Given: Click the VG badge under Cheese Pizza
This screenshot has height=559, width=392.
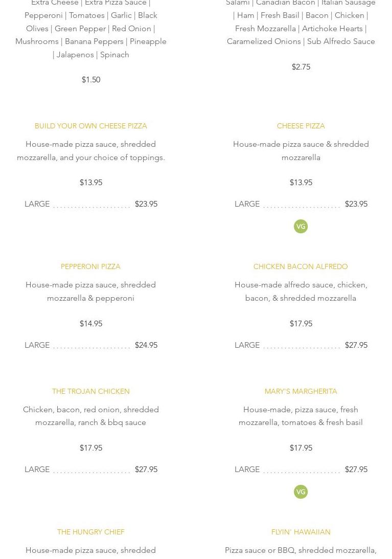Looking at the screenshot, I should [x=301, y=227].
